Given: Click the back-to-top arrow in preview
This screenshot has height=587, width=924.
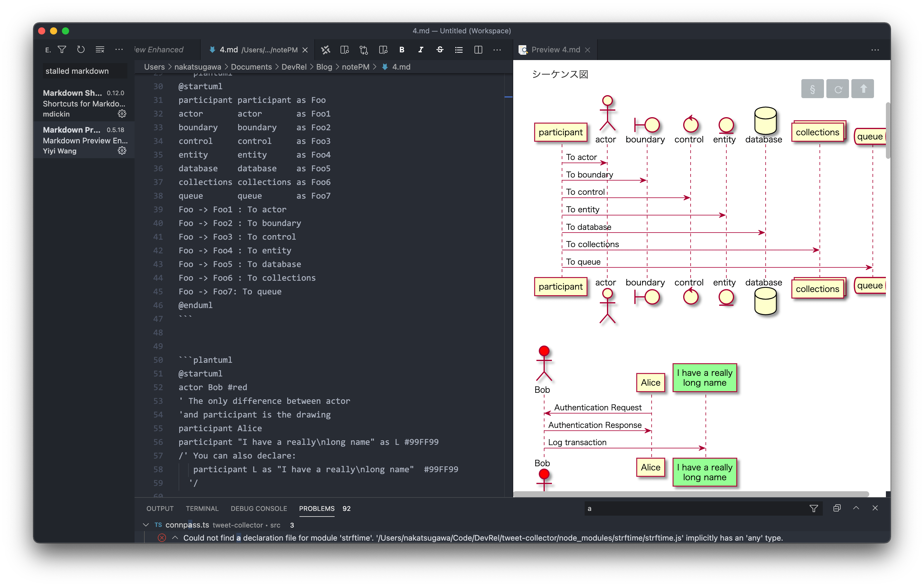Looking at the screenshot, I should (863, 89).
